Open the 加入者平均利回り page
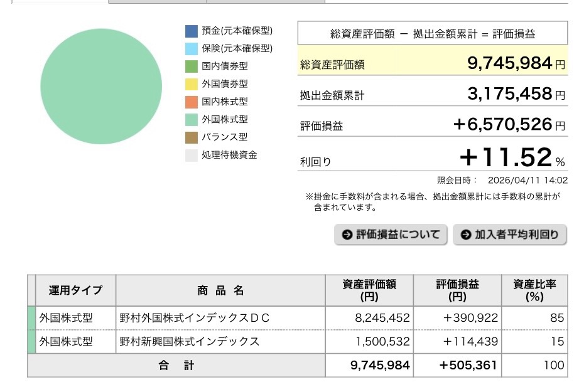 [x=509, y=235]
